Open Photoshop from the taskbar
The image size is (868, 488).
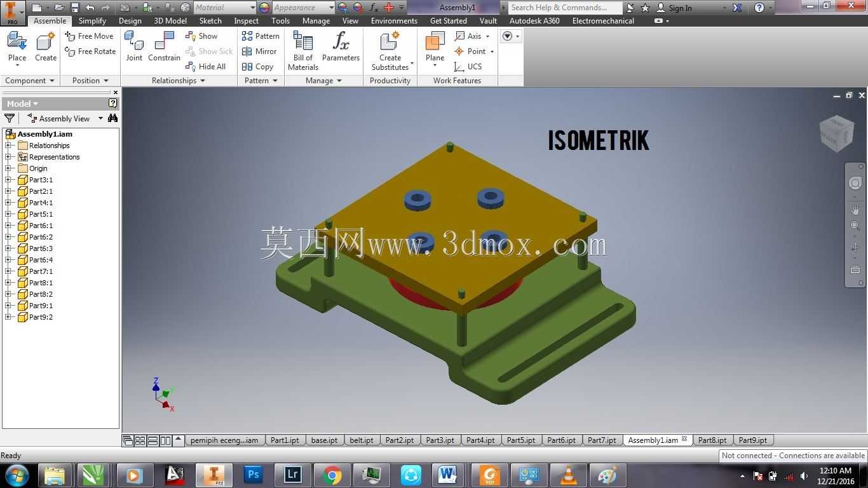tap(254, 475)
